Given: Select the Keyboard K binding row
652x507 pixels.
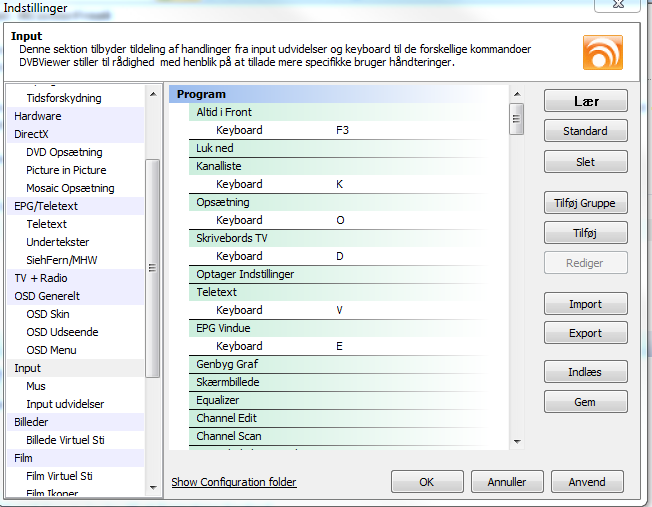Looking at the screenshot, I should tap(348, 184).
